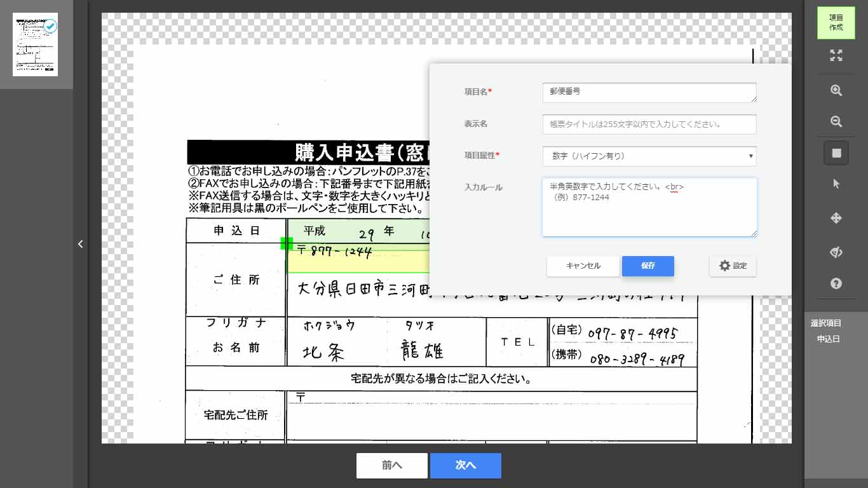Click the blue checkmark on the page thumbnail
Screen dimensions: 868x488
[50, 26]
